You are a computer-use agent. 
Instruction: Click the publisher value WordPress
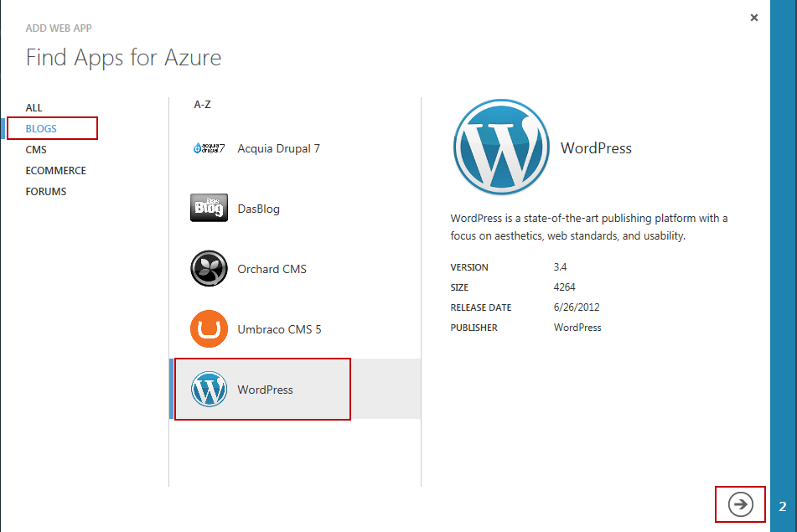(577, 328)
